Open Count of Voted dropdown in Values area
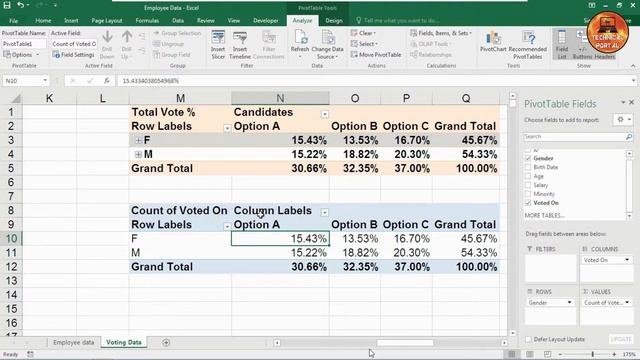This screenshot has height=360, width=640. click(627, 302)
